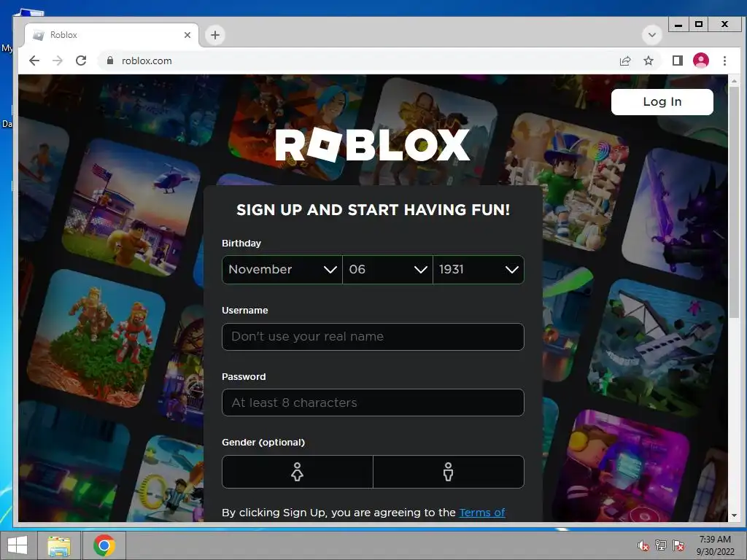Click the Birthday label text
747x560 pixels.
[241, 244]
